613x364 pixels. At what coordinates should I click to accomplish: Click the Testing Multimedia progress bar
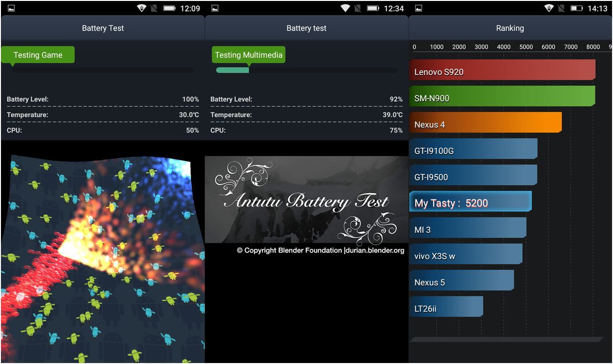[x=306, y=70]
